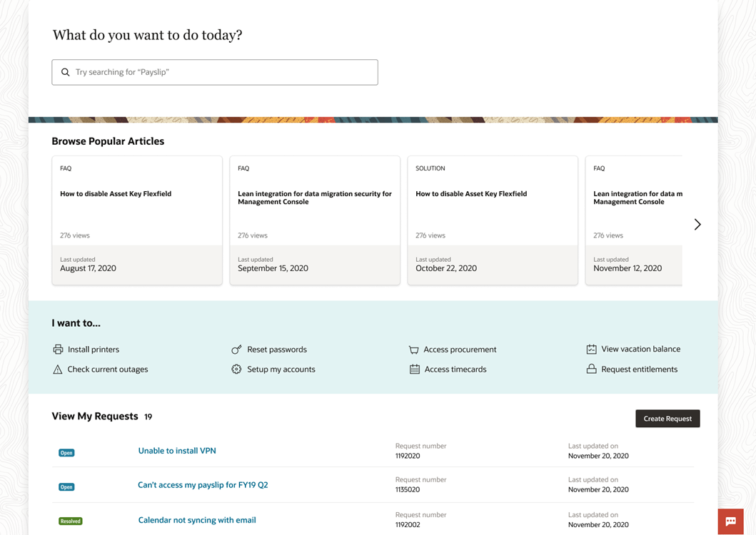
Task: Open the chat bubble icon
Action: (x=730, y=521)
